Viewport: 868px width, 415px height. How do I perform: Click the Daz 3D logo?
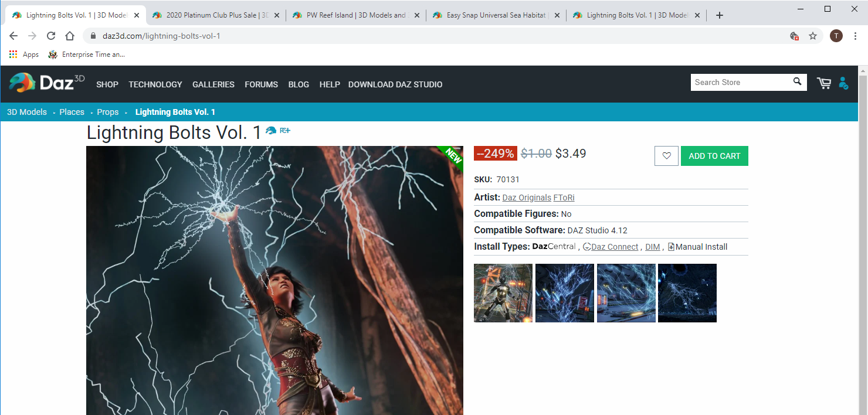46,83
